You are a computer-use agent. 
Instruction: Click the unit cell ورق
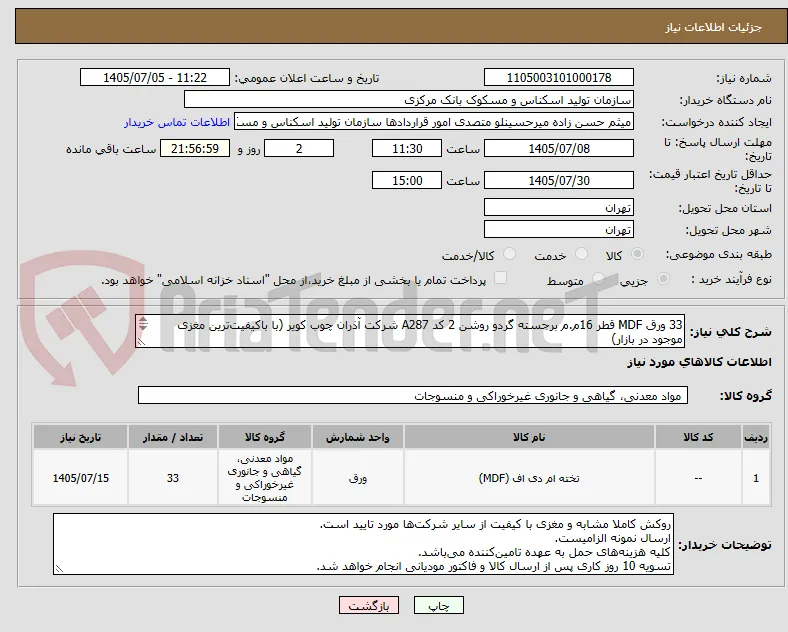pos(357,478)
